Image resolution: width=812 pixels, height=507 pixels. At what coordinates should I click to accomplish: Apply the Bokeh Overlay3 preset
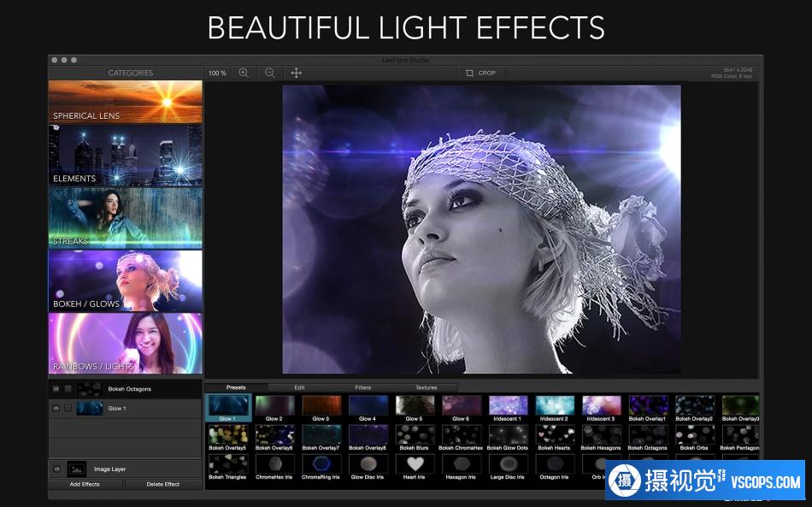pos(740,408)
